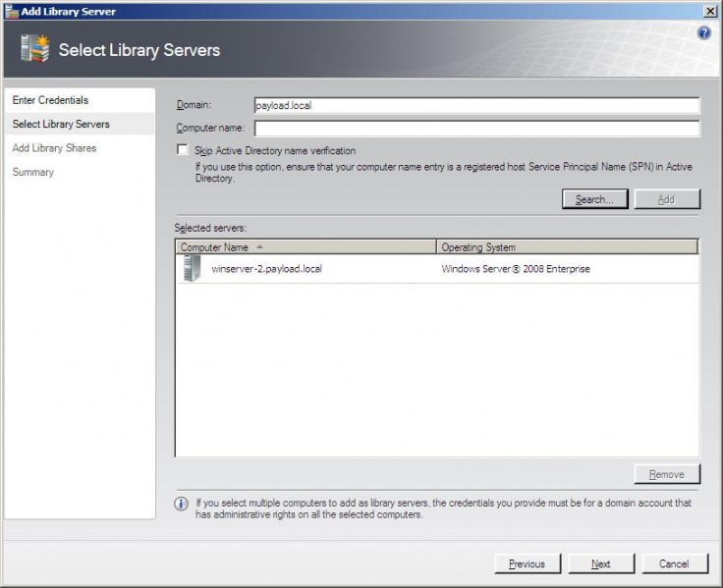Click the library servers header icon
Screen dimensions: 723x588
point(34,49)
